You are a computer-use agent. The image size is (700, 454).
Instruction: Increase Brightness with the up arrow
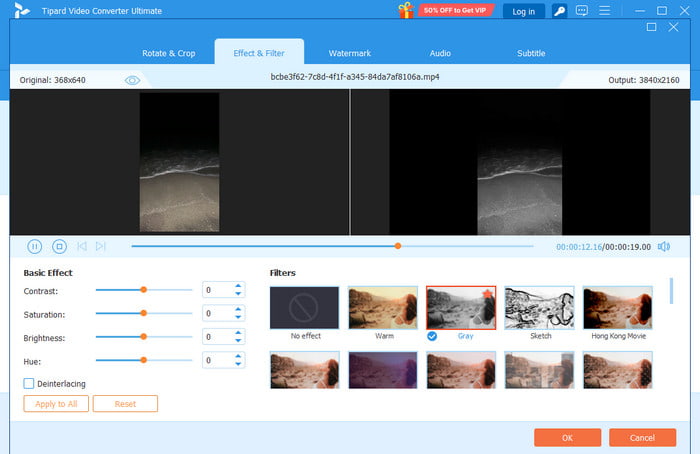[238, 333]
